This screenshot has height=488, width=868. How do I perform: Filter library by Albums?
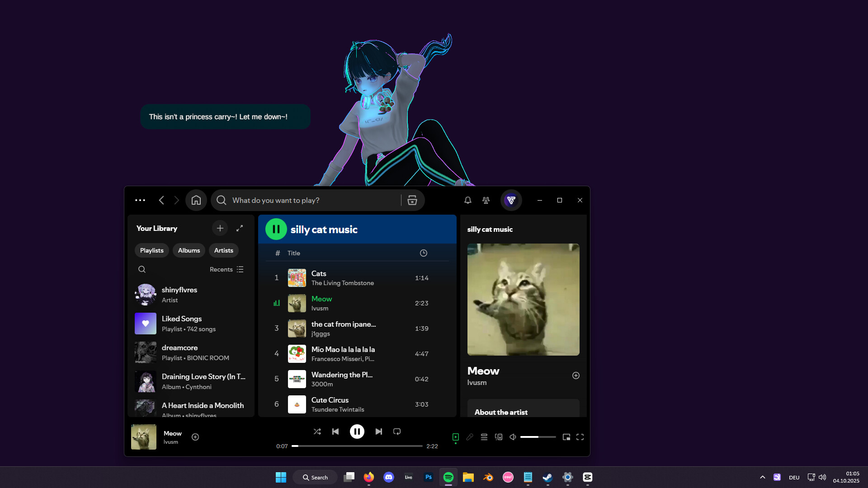189,250
